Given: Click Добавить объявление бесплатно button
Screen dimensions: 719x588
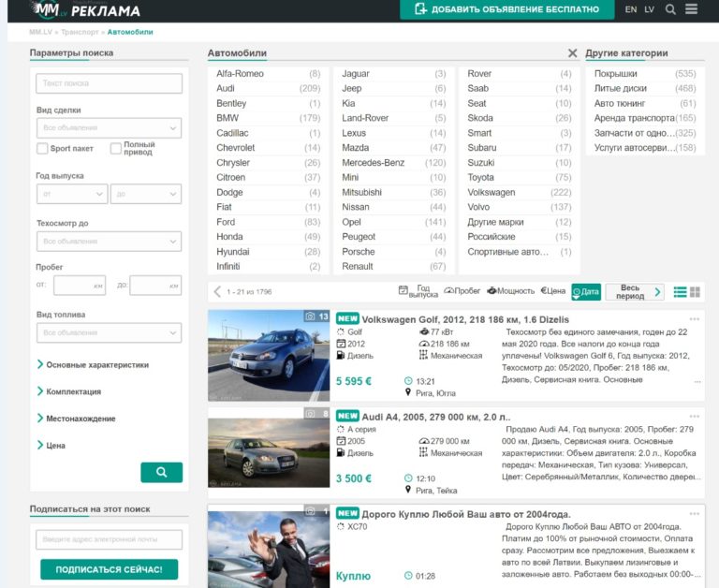Looking at the screenshot, I should coord(507,9).
